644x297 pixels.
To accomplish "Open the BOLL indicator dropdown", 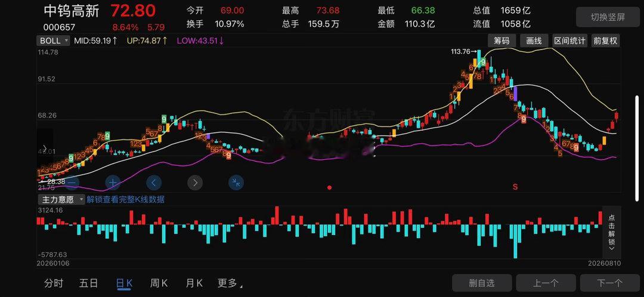I will click(54, 41).
